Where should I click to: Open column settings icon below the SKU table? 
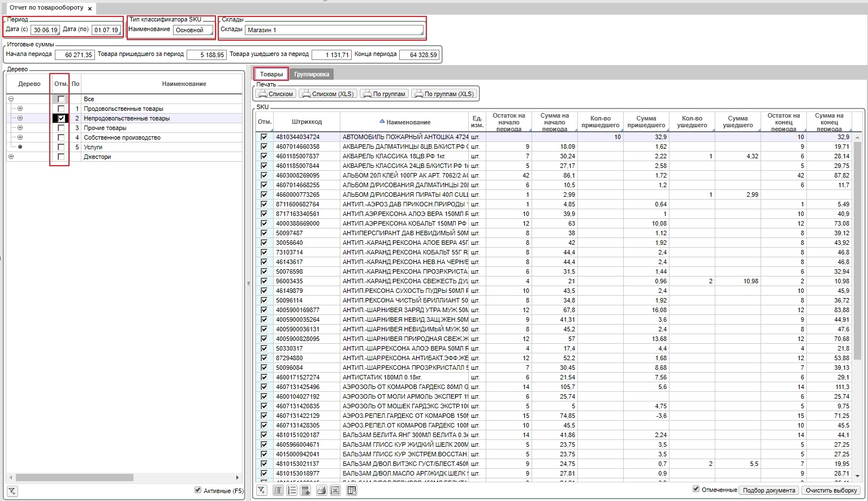pos(278,490)
